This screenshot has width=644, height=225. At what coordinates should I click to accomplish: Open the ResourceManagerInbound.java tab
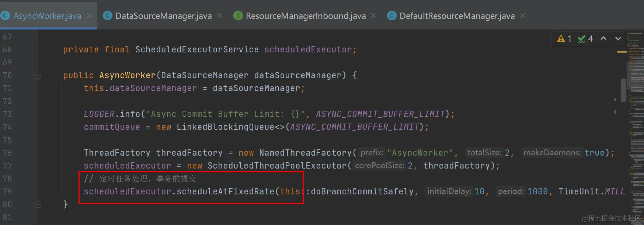(x=306, y=16)
